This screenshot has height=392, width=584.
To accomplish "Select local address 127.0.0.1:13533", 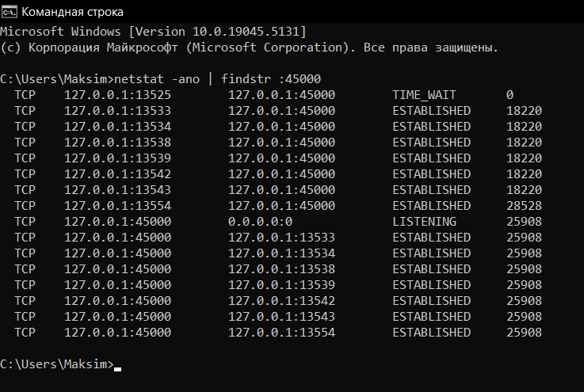I will click(x=117, y=111).
